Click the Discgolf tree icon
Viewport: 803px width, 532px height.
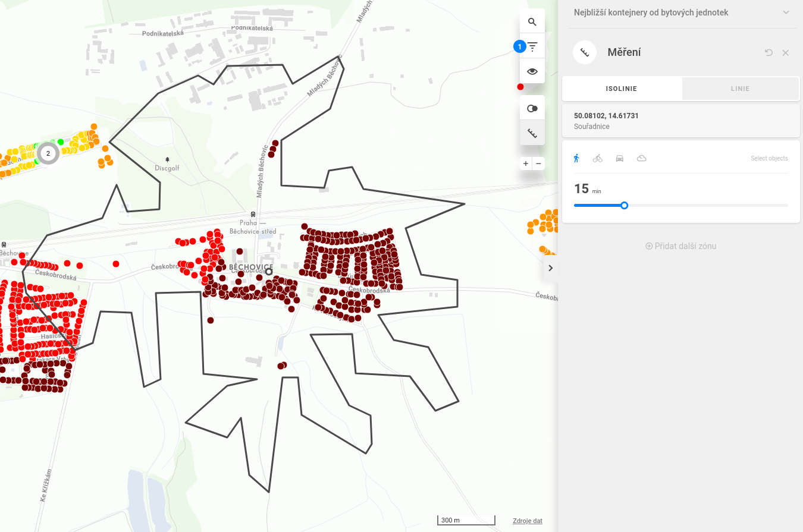point(167,159)
